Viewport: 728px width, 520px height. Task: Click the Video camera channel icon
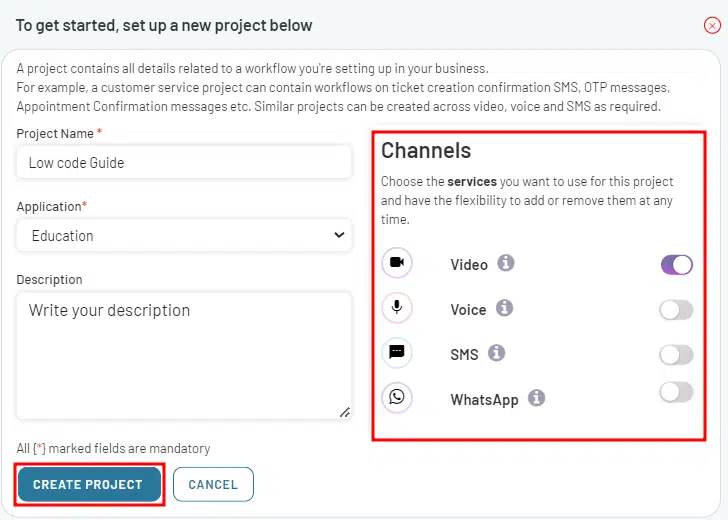pos(396,263)
